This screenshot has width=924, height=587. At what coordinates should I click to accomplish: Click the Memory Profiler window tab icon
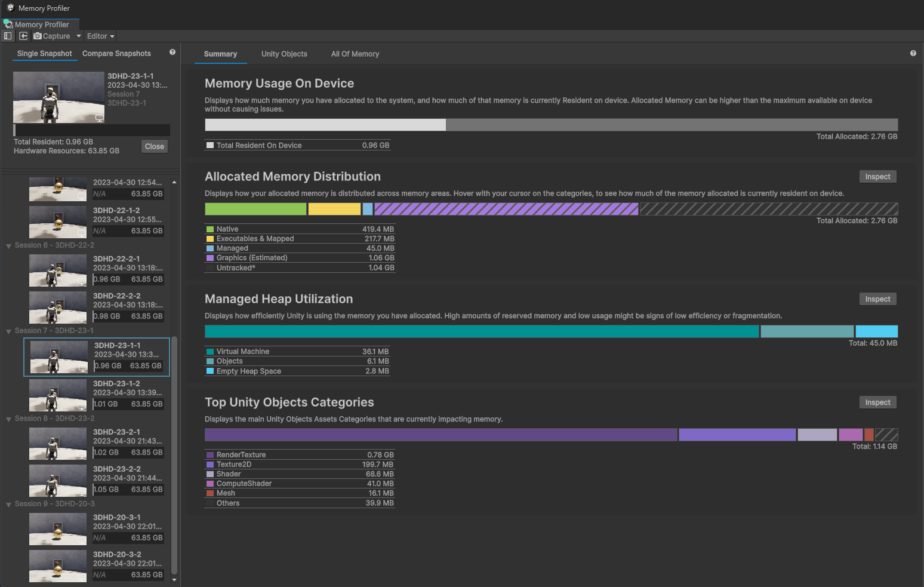click(8, 24)
